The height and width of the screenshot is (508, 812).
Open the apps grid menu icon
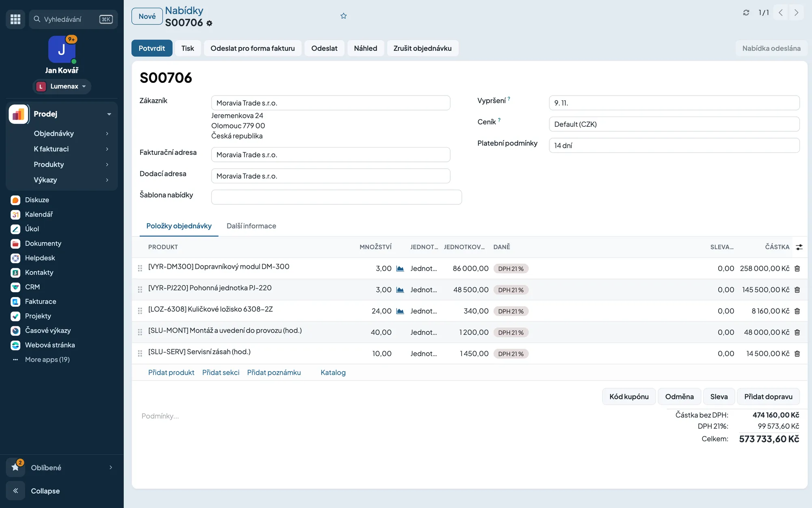15,19
